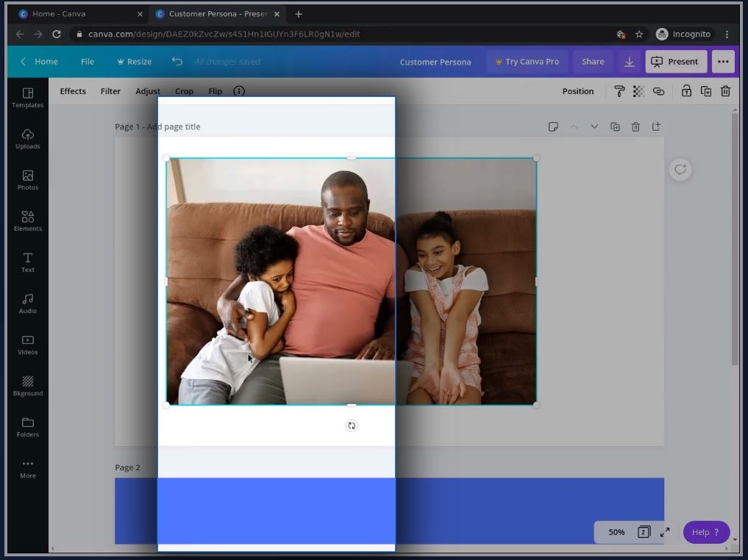Click the Present button
The width and height of the screenshot is (748, 560).
click(676, 62)
